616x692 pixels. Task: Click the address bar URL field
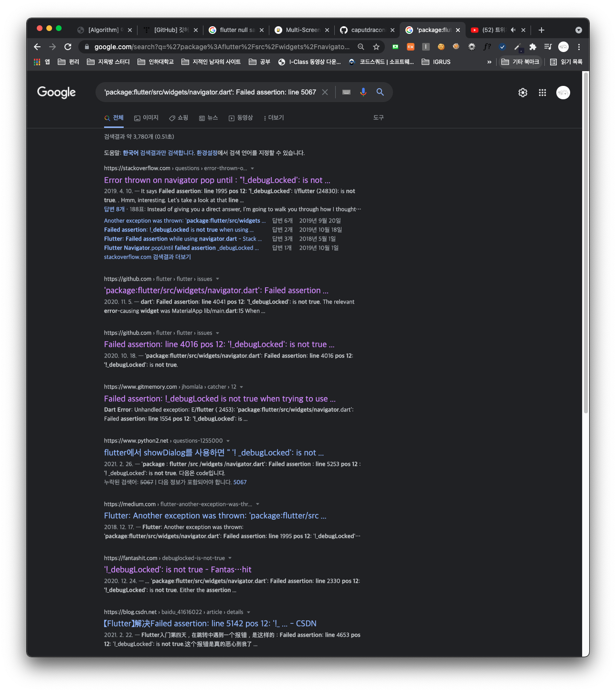pos(222,47)
